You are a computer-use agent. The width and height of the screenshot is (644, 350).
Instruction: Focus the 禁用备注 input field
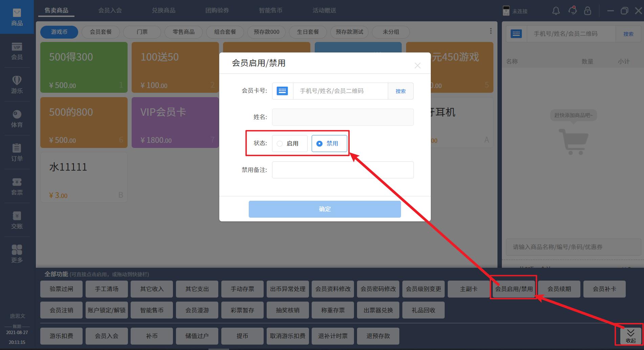[x=343, y=170]
